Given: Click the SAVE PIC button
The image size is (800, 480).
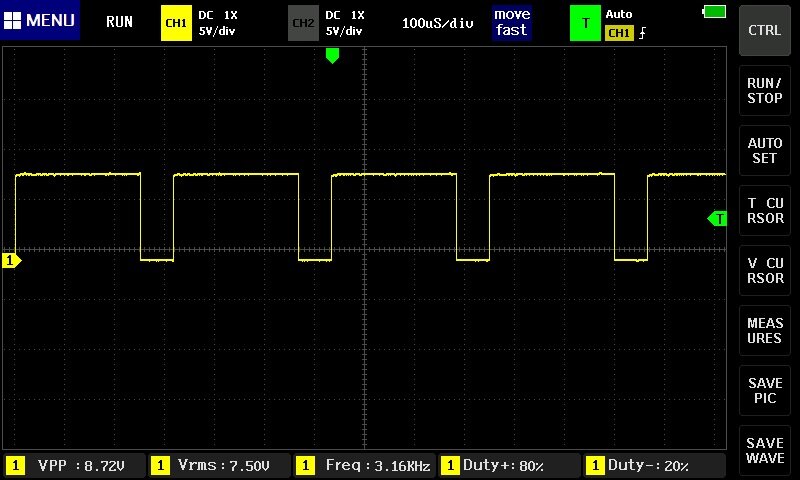Looking at the screenshot, I should coord(764,390).
